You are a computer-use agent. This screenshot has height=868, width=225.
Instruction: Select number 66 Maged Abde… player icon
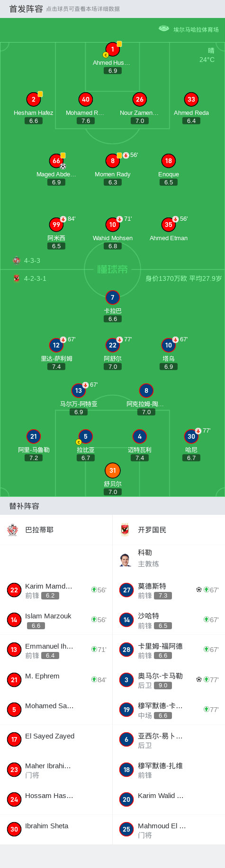[56, 161]
